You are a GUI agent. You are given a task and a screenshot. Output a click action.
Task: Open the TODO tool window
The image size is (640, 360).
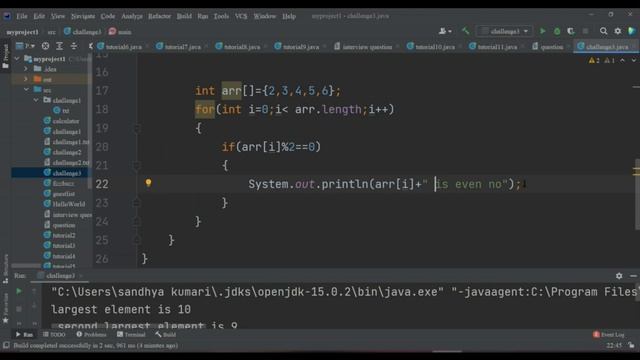coord(54,334)
